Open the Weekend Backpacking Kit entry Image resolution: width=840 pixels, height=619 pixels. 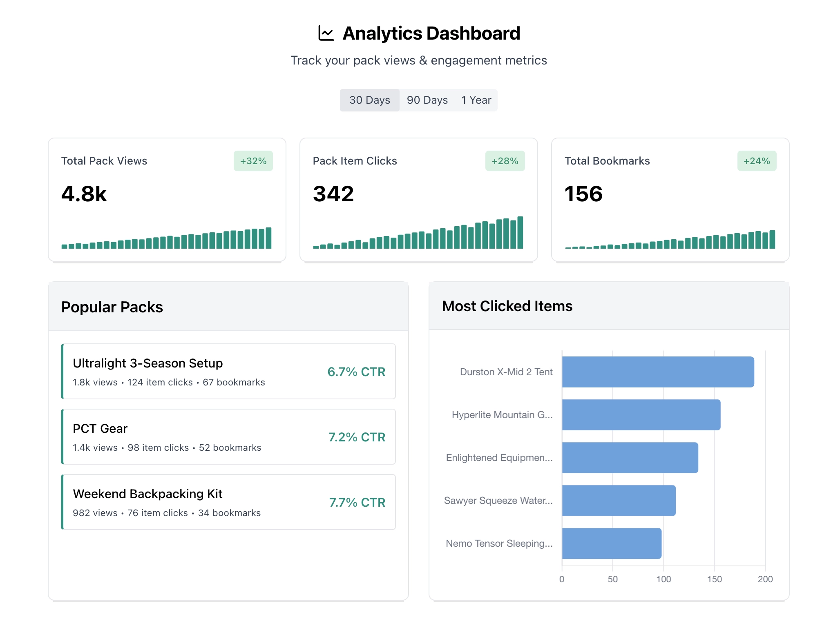click(x=147, y=494)
